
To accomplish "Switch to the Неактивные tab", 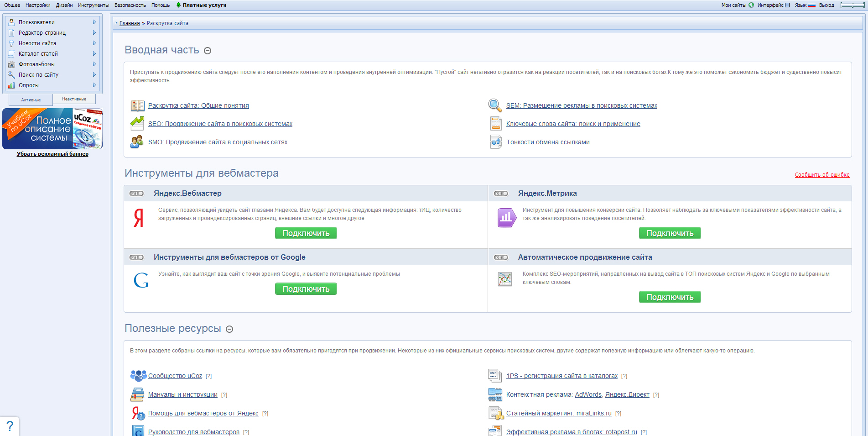I will 74,99.
